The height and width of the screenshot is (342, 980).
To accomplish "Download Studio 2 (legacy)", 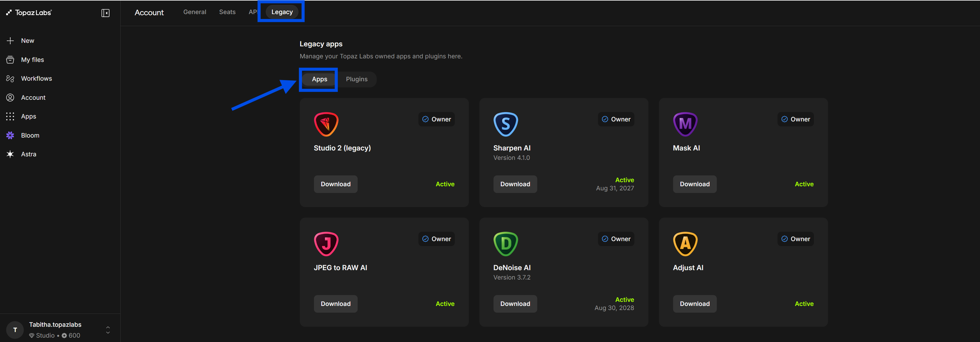I will 336,184.
